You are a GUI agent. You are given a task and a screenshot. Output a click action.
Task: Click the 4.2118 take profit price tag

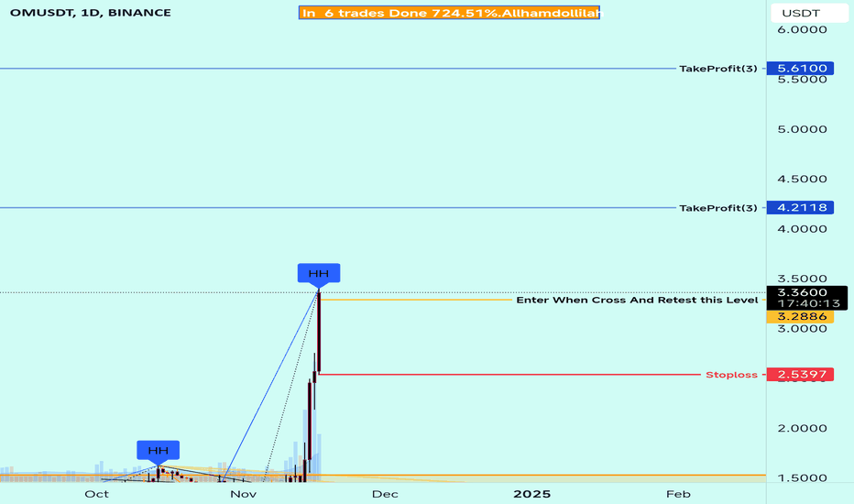[800, 208]
